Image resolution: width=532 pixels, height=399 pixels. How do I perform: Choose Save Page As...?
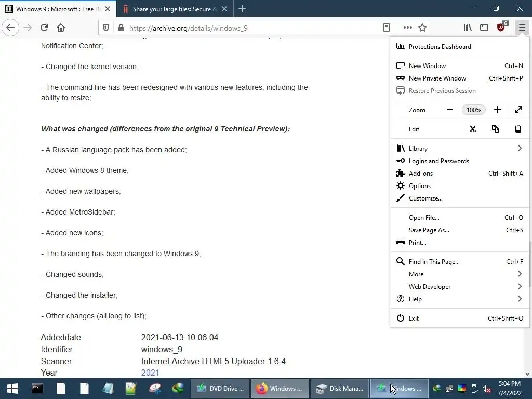coord(460,230)
